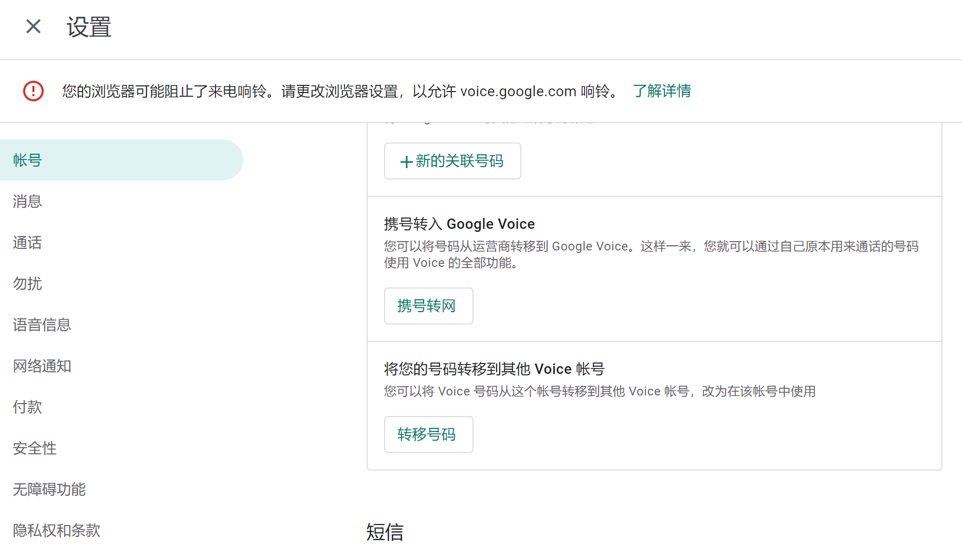Screen dimensions: 962x560
Task: Open the 了解详情 link
Action: (662, 91)
